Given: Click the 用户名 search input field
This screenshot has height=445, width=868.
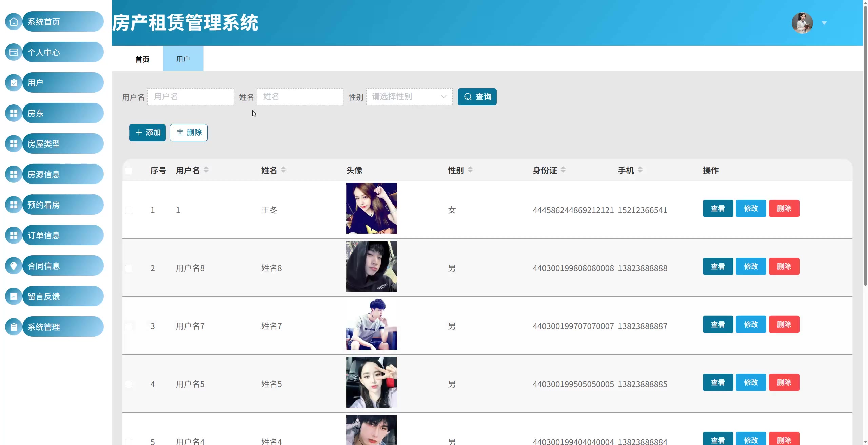Looking at the screenshot, I should [191, 97].
